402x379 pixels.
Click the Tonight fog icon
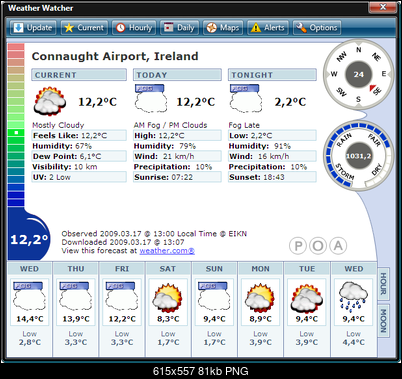click(245, 99)
